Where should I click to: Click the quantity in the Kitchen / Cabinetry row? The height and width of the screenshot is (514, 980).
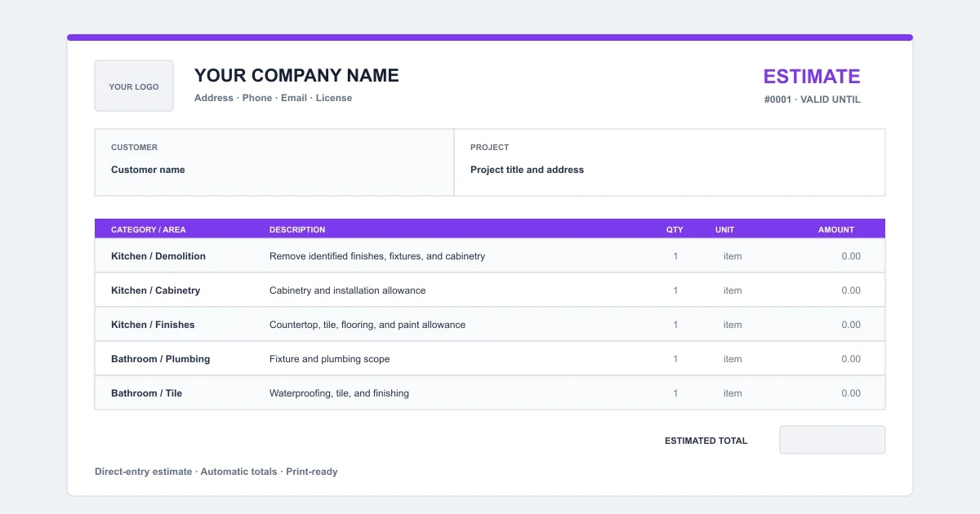[x=675, y=290]
